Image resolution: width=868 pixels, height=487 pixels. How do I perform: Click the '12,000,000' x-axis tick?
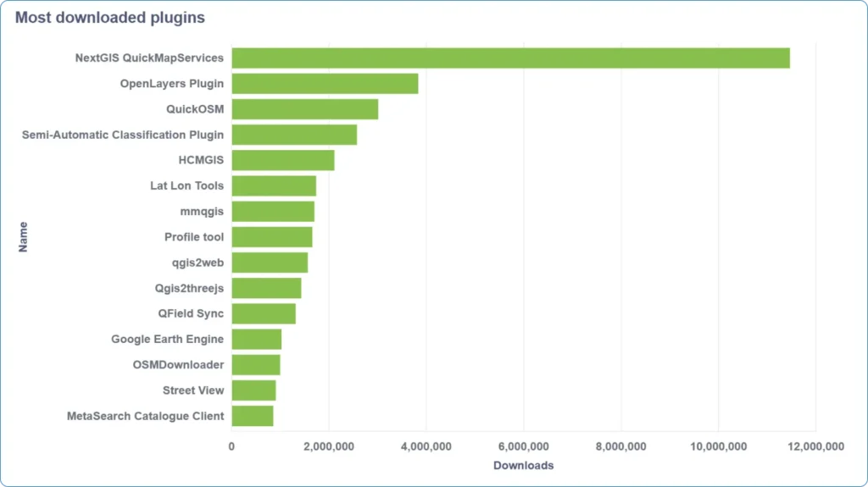pyautogui.click(x=816, y=446)
